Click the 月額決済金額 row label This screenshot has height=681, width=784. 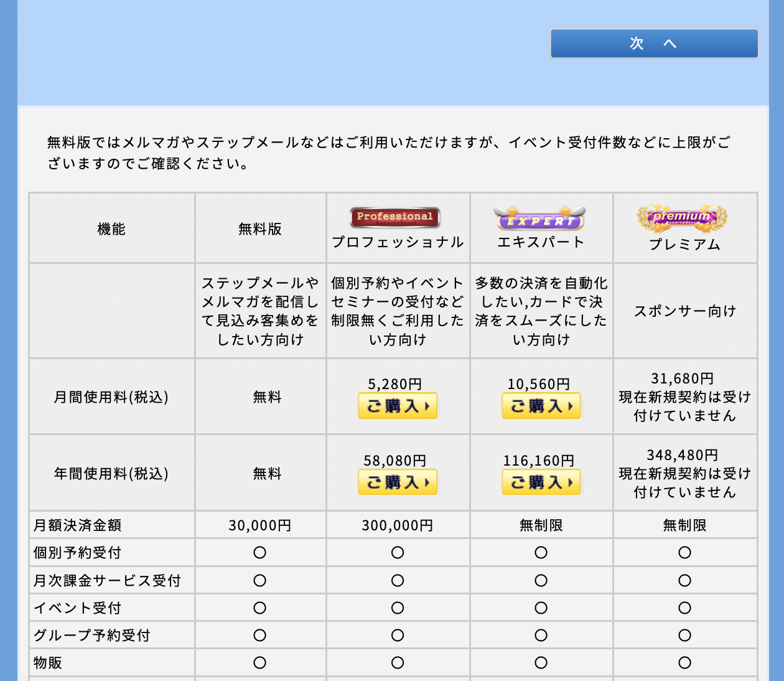click(77, 525)
